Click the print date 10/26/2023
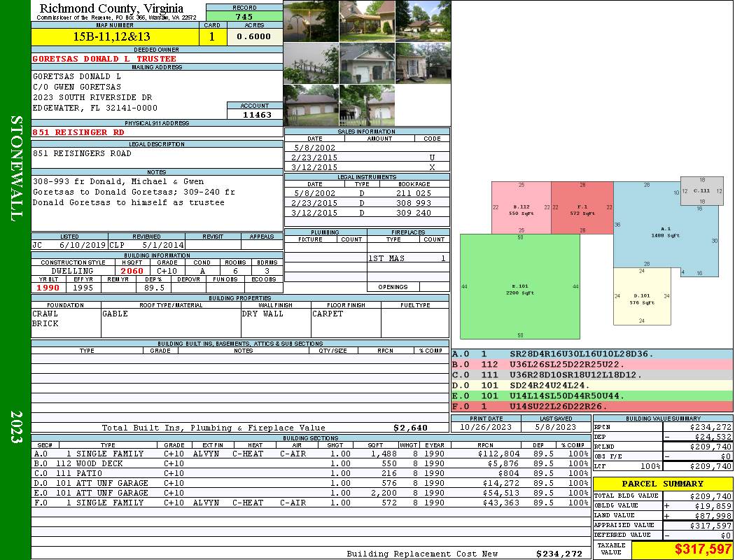Image resolution: width=735 pixels, height=560 pixels. tap(486, 427)
